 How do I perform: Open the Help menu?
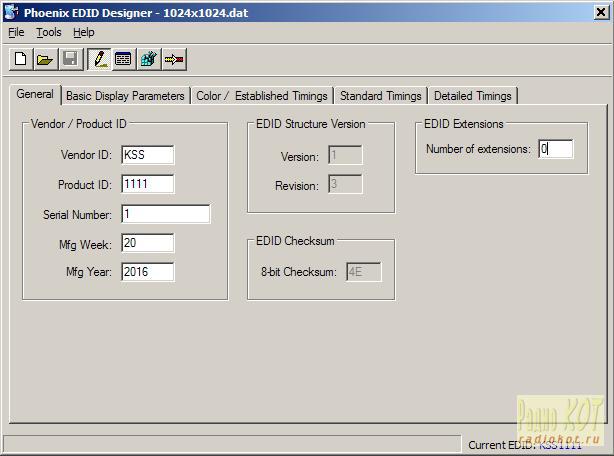pyautogui.click(x=84, y=32)
